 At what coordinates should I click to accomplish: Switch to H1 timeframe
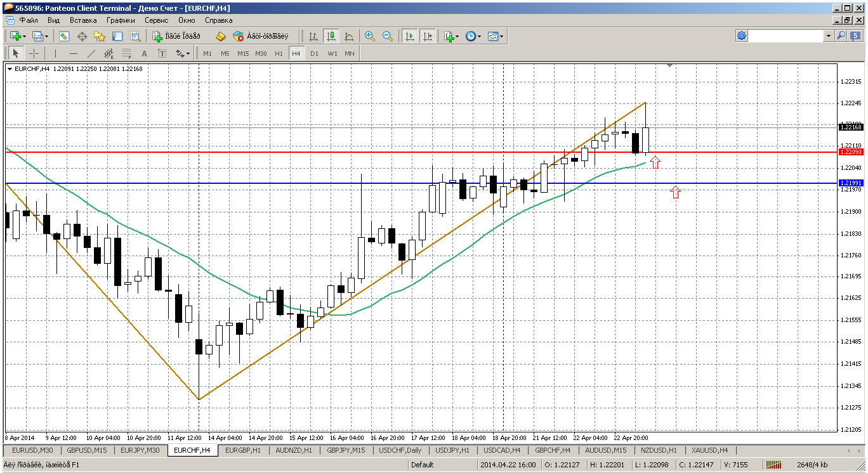tap(279, 53)
